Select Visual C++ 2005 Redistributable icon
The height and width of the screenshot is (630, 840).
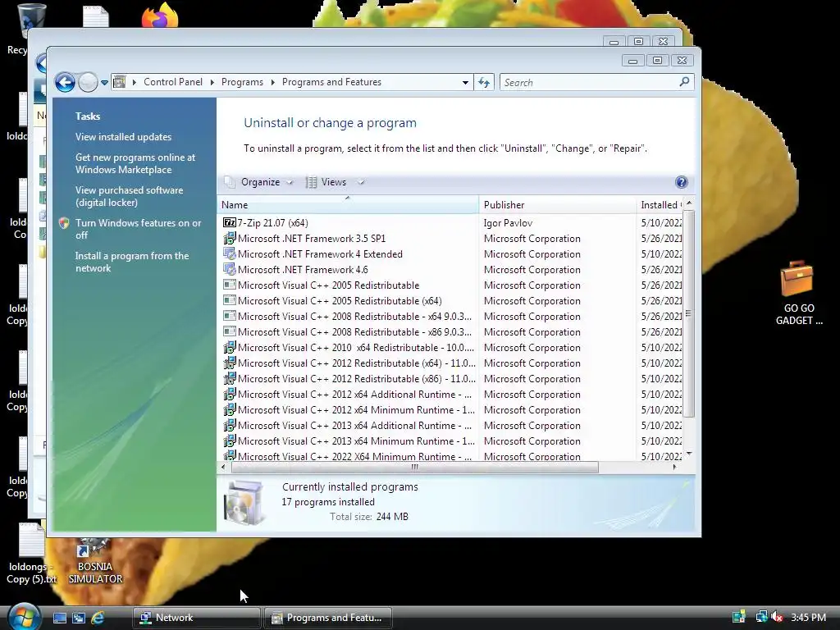point(230,285)
